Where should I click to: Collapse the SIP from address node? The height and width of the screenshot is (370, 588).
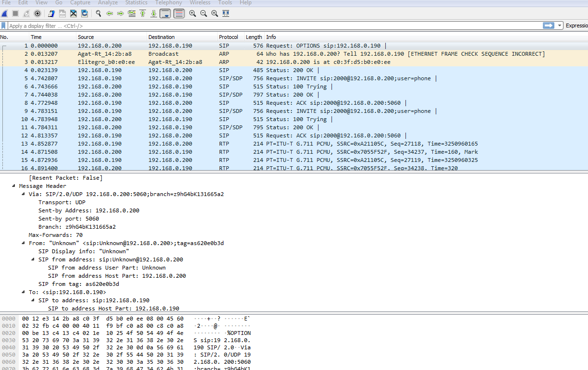[34, 259]
